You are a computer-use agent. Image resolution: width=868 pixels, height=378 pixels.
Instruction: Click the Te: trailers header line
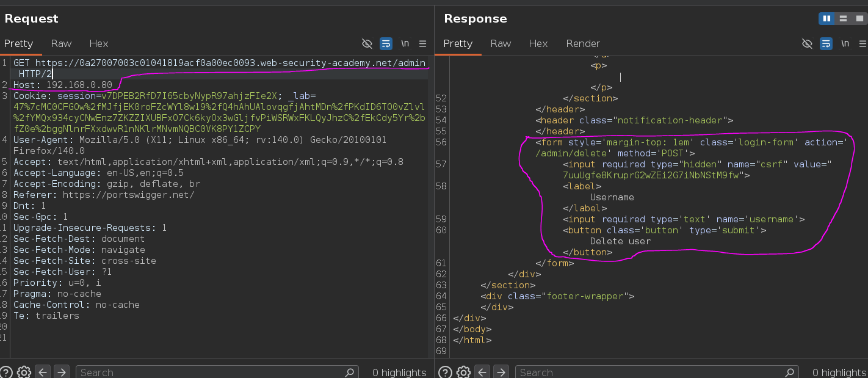(x=46, y=316)
